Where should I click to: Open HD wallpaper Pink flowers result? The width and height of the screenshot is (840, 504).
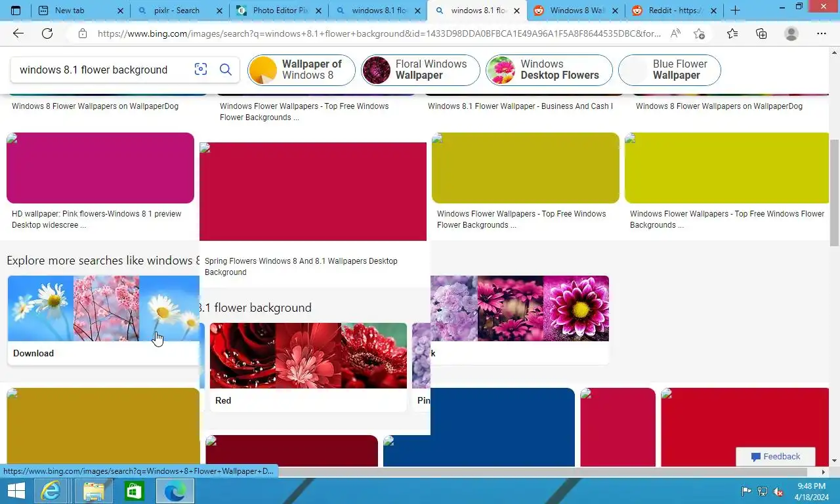(96, 219)
